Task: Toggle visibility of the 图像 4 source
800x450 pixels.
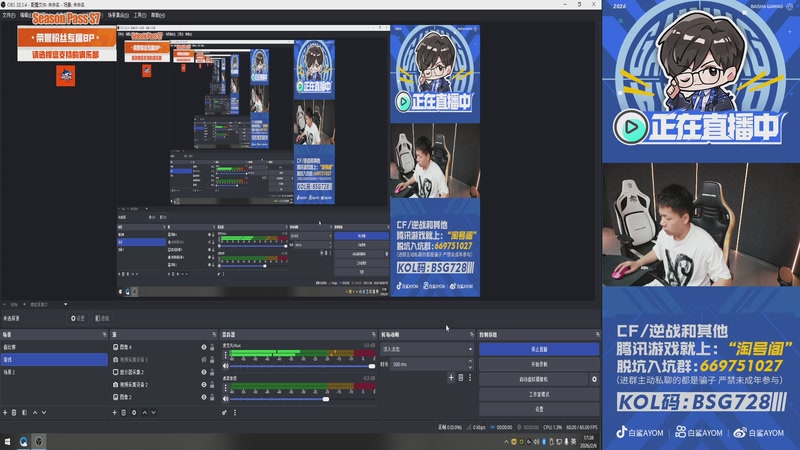Action: 204,347
